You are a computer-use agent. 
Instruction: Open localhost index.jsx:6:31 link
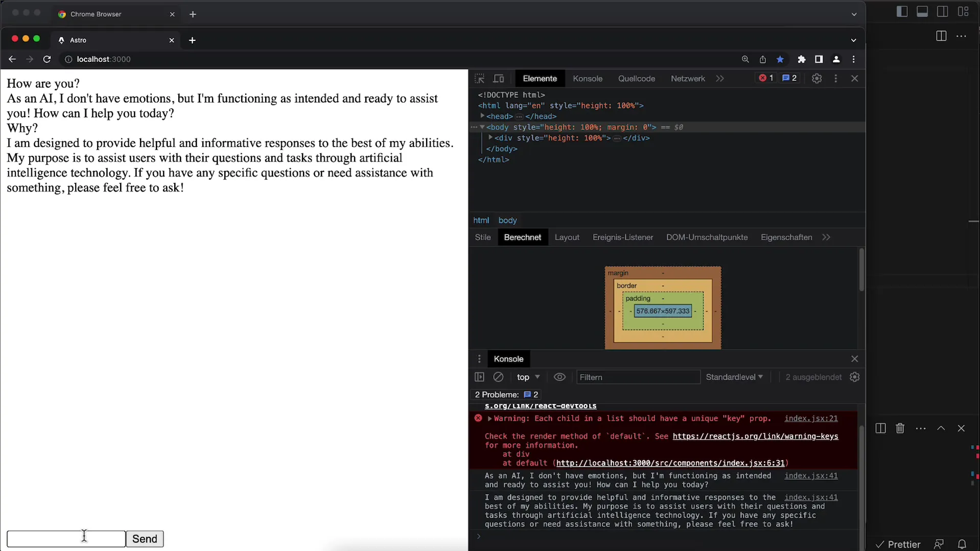pyautogui.click(x=670, y=463)
